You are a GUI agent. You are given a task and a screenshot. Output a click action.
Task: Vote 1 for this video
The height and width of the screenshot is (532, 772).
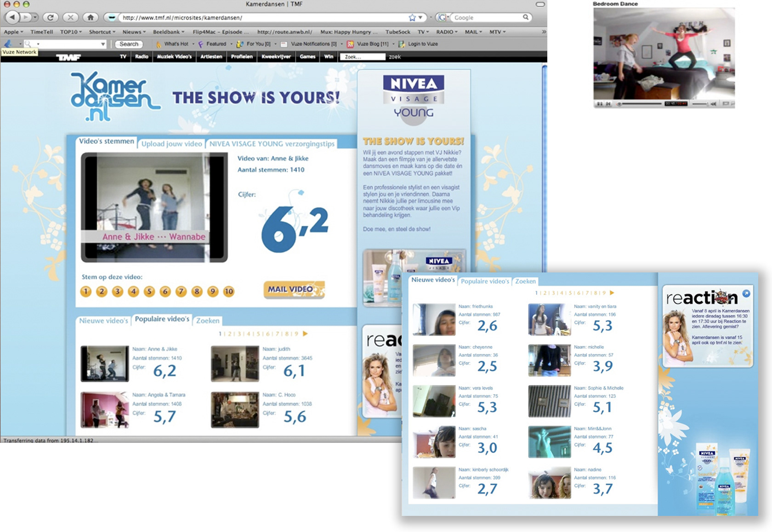tap(86, 291)
